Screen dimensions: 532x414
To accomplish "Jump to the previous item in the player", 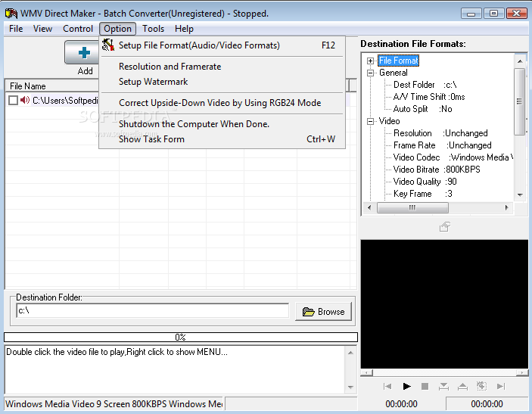I will pos(387,386).
